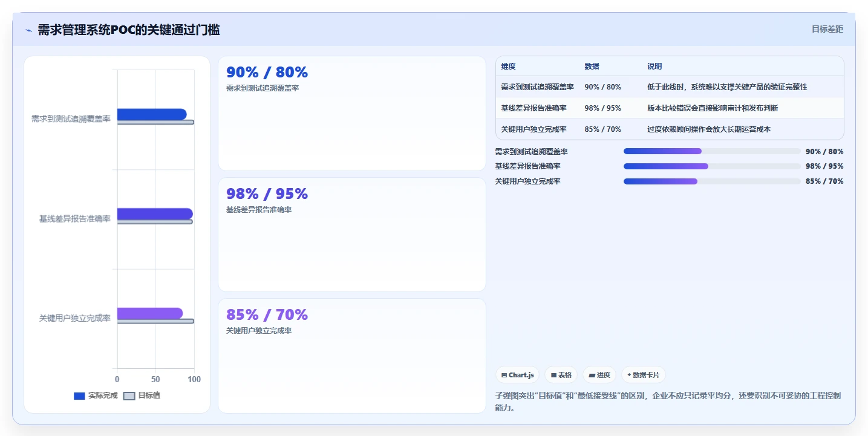Click the footer note starting with 子弹图突出
868x436 pixels.
coord(668,402)
